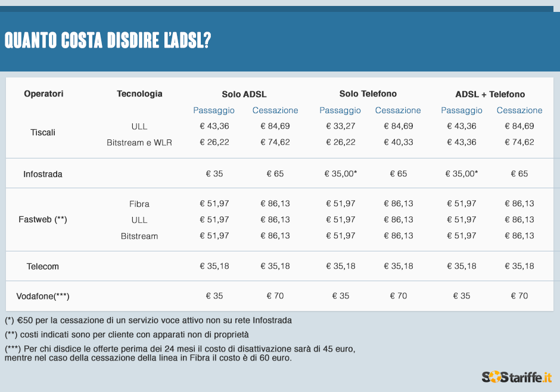
Task: Click the "Fastweb (**)" operator name
Action: pos(43,219)
